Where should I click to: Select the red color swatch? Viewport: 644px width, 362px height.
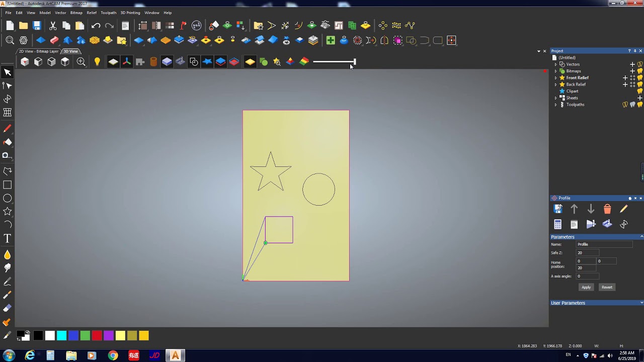97,335
